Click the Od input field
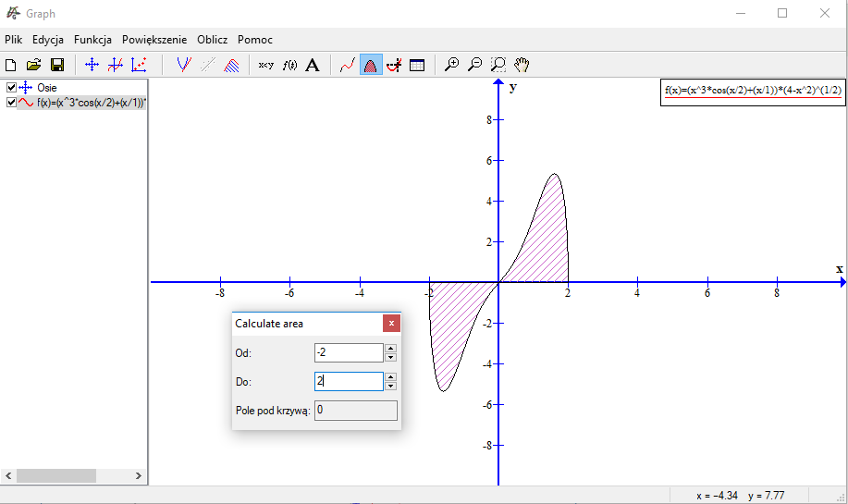This screenshot has height=504, width=848. 348,352
